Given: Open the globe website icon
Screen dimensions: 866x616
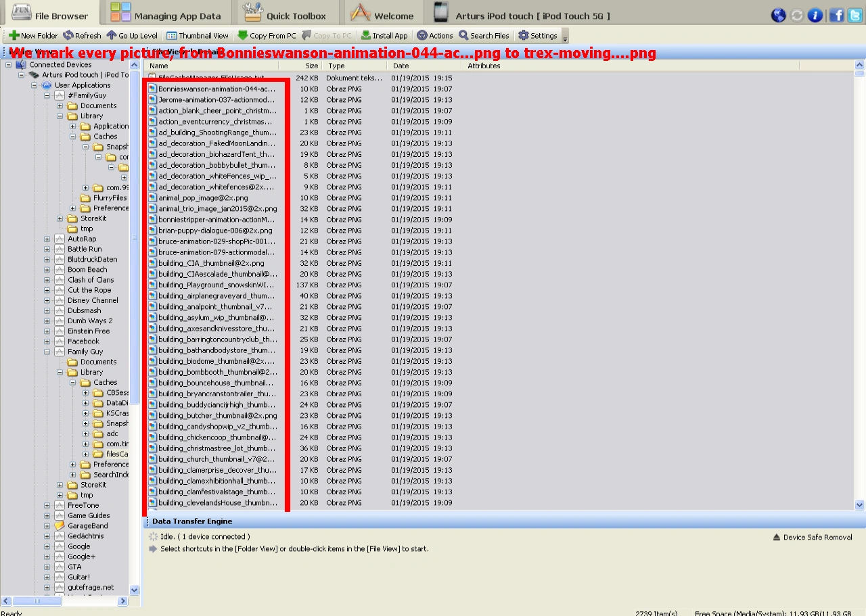Looking at the screenshot, I should (778, 16).
